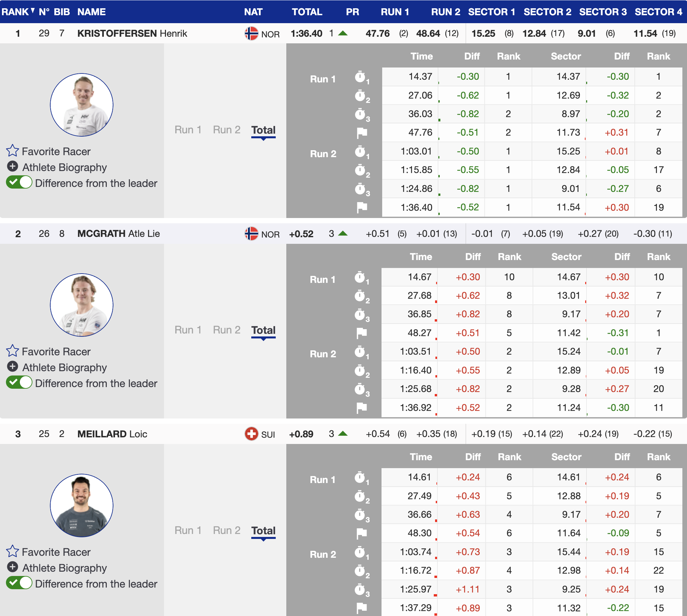687x616 pixels.
Task: Click McGrath's athlete portrait photo
Action: click(x=82, y=305)
